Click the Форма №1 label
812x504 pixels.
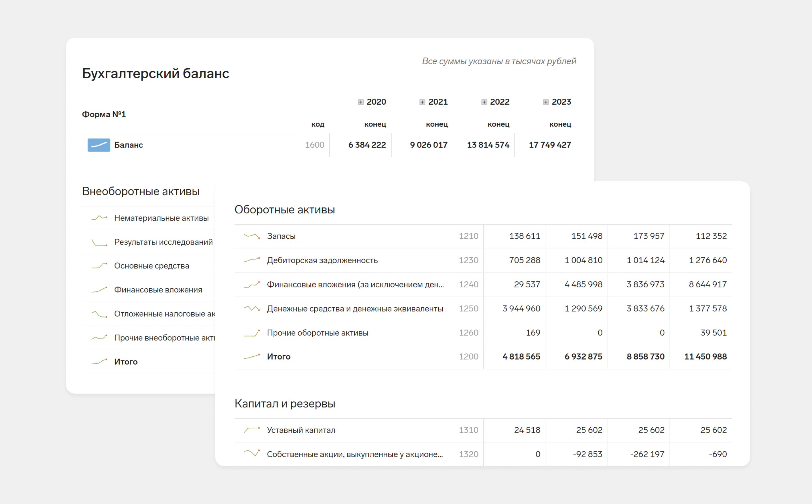104,114
